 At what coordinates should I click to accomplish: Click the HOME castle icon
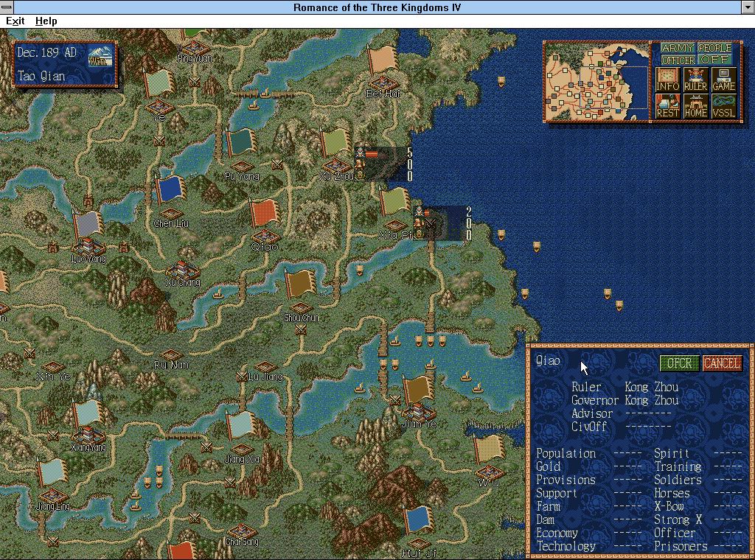695,106
